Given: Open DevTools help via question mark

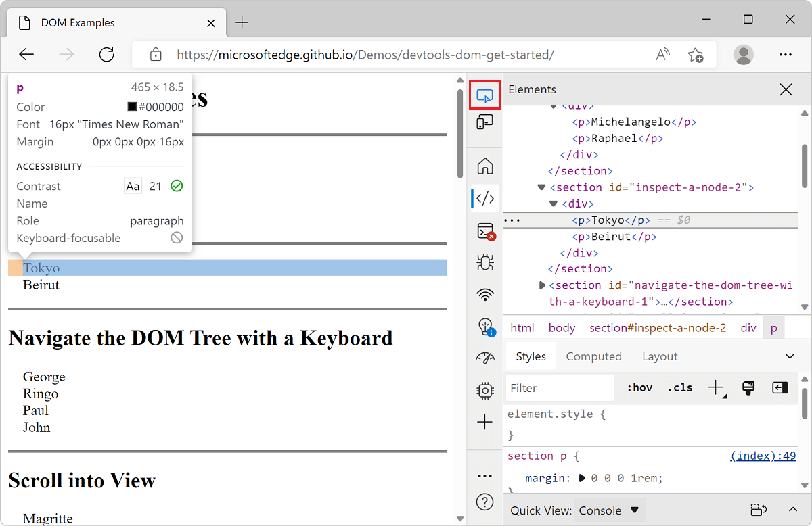Looking at the screenshot, I should (484, 502).
